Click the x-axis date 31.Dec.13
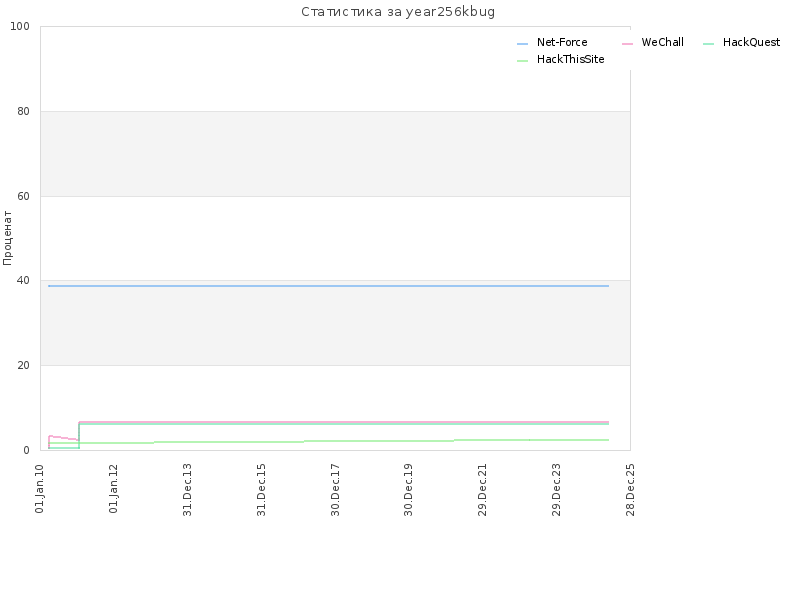The width and height of the screenshot is (800, 600). (187, 489)
